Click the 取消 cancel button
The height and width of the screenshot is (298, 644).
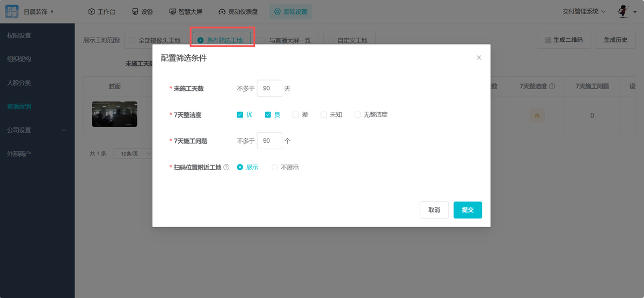pyautogui.click(x=434, y=210)
